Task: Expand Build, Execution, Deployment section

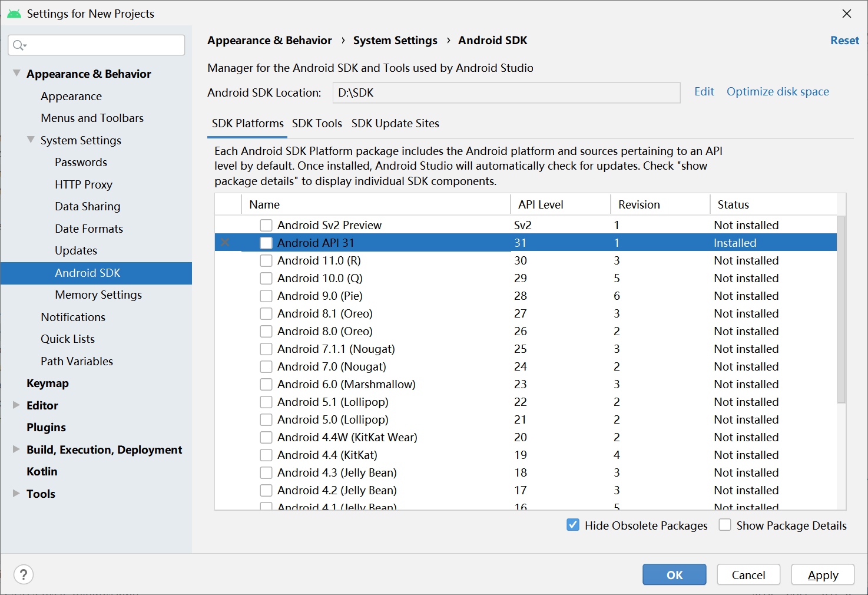Action: tap(16, 449)
